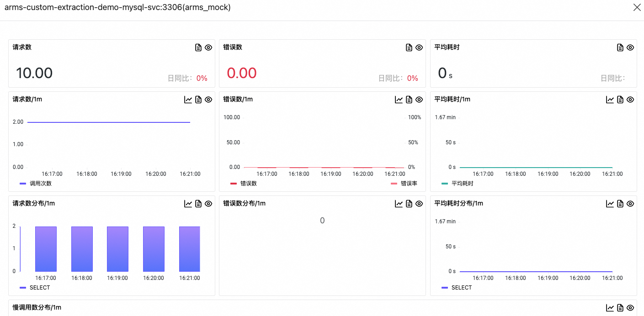Open document icon in 错误数 card
Image resolution: width=644 pixels, height=316 pixels.
[x=409, y=47]
